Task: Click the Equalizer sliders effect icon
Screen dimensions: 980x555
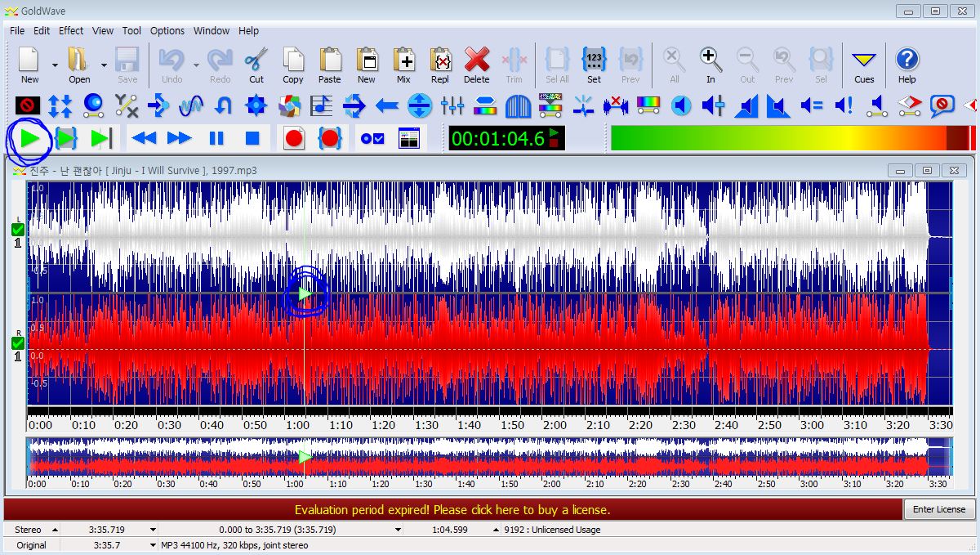Action: [452, 105]
